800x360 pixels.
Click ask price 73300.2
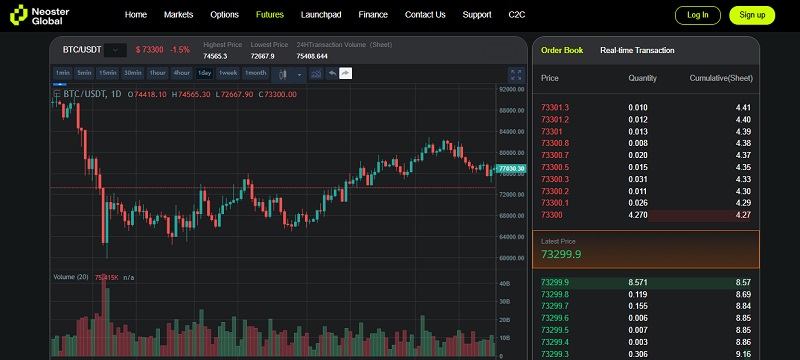click(x=555, y=191)
